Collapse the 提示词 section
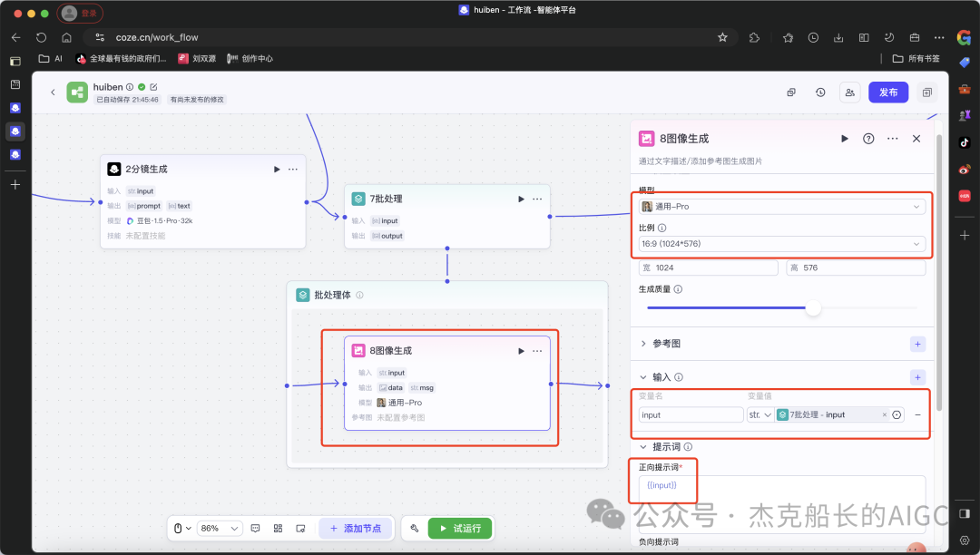 [x=643, y=447]
